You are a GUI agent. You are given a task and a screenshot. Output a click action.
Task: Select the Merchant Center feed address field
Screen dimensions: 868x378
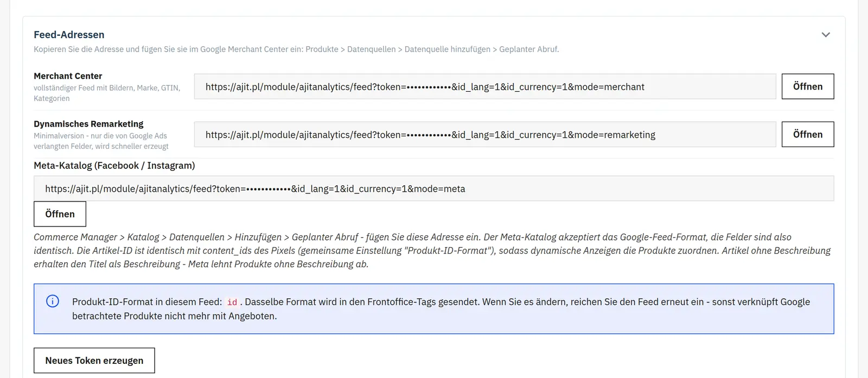[485, 86]
